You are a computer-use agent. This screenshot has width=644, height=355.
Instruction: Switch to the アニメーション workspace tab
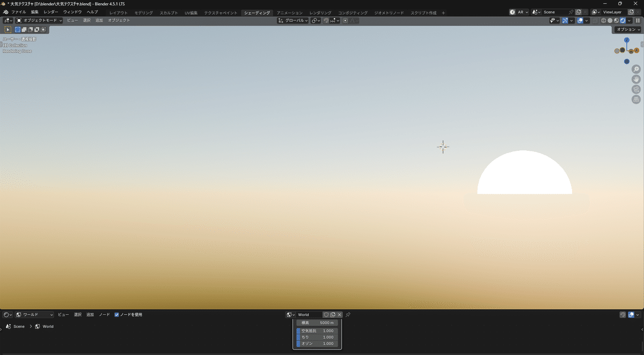290,12
